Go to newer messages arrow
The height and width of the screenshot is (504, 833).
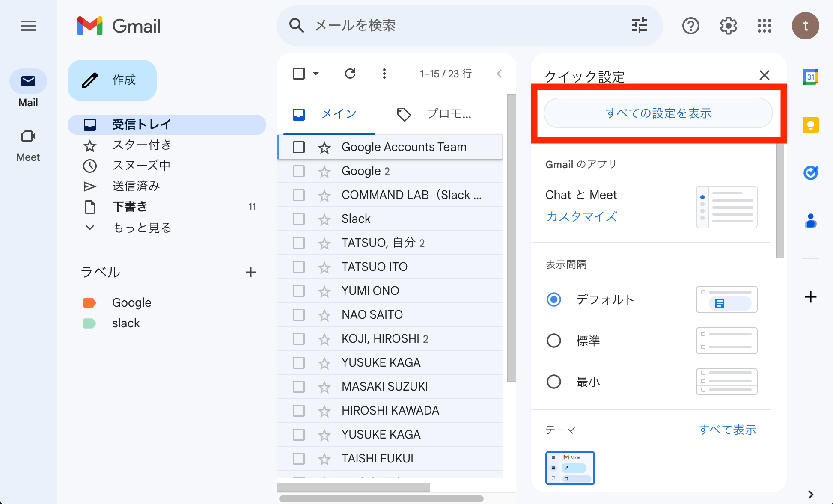(499, 74)
